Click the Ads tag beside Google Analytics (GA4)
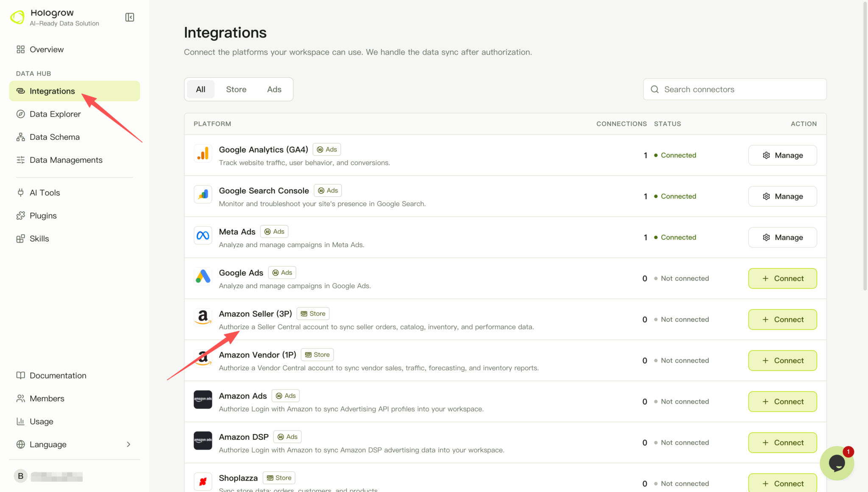 tap(327, 150)
